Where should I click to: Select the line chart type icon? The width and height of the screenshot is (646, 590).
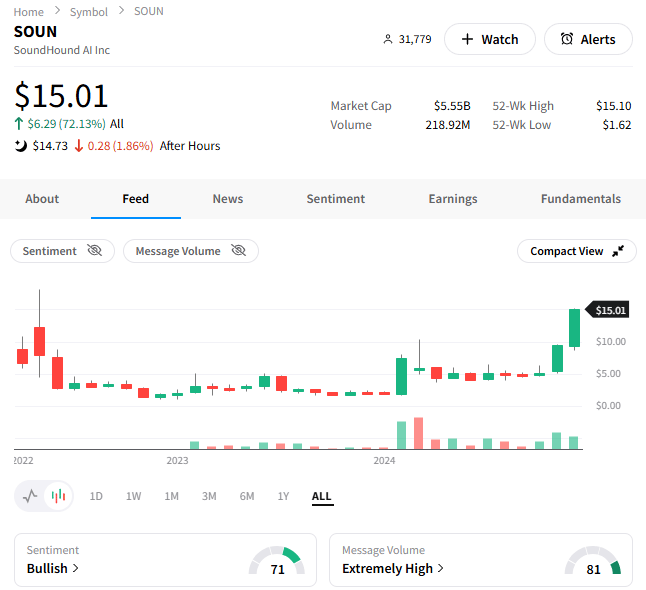pos(30,496)
